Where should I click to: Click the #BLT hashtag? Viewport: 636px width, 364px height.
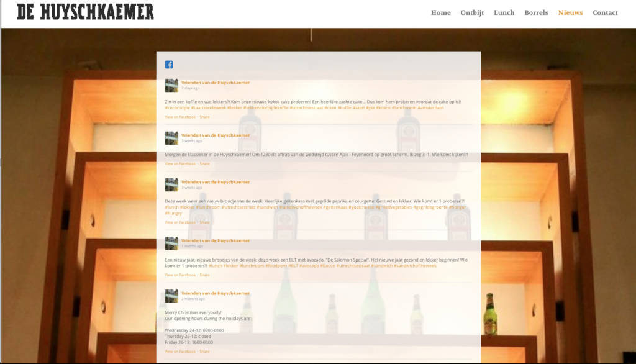click(x=293, y=266)
